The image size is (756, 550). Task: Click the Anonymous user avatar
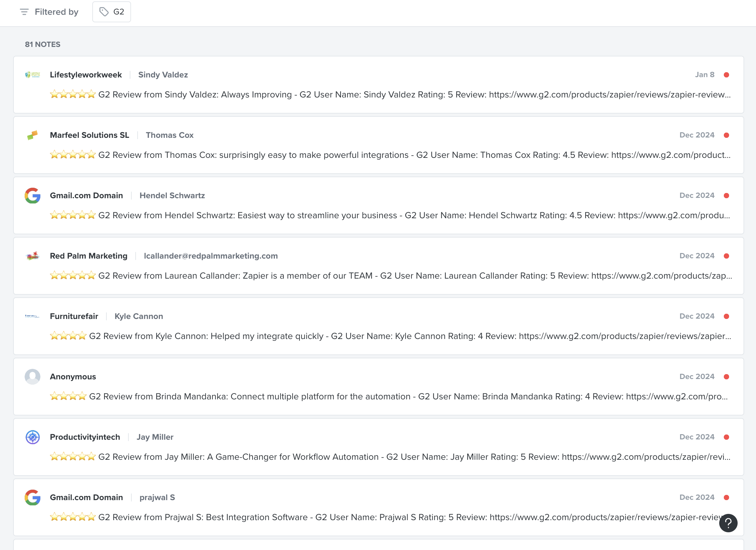pyautogui.click(x=33, y=376)
